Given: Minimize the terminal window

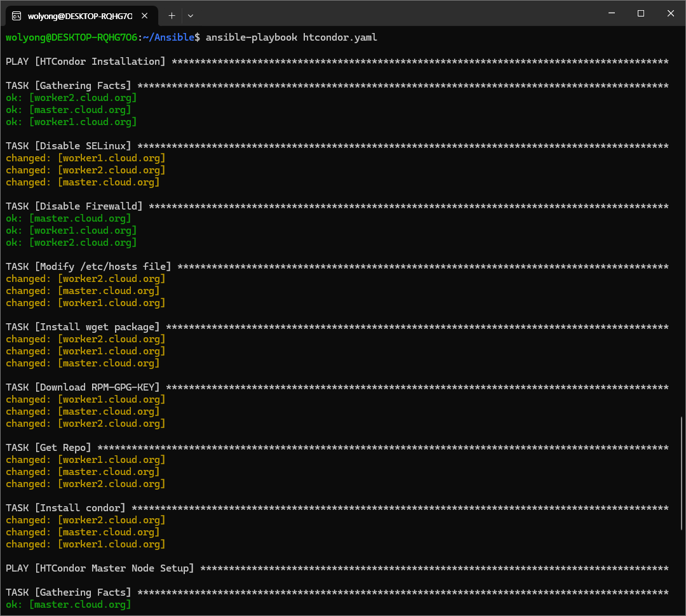Looking at the screenshot, I should pos(611,13).
